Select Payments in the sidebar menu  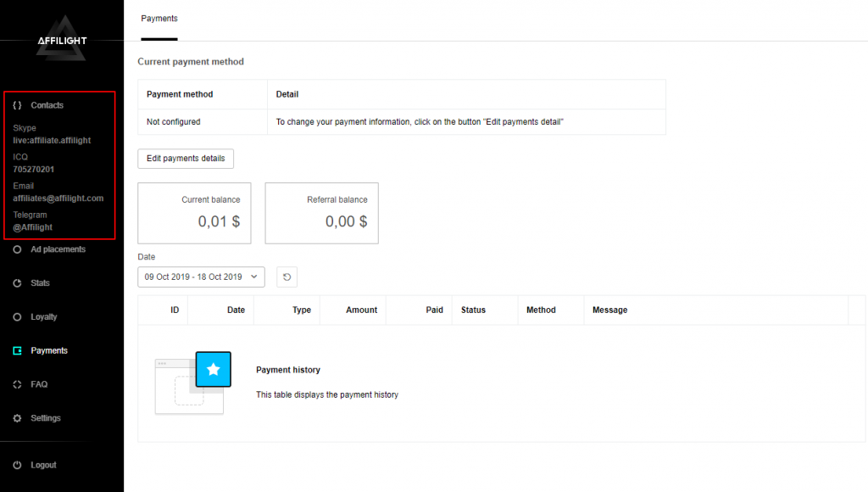(49, 350)
